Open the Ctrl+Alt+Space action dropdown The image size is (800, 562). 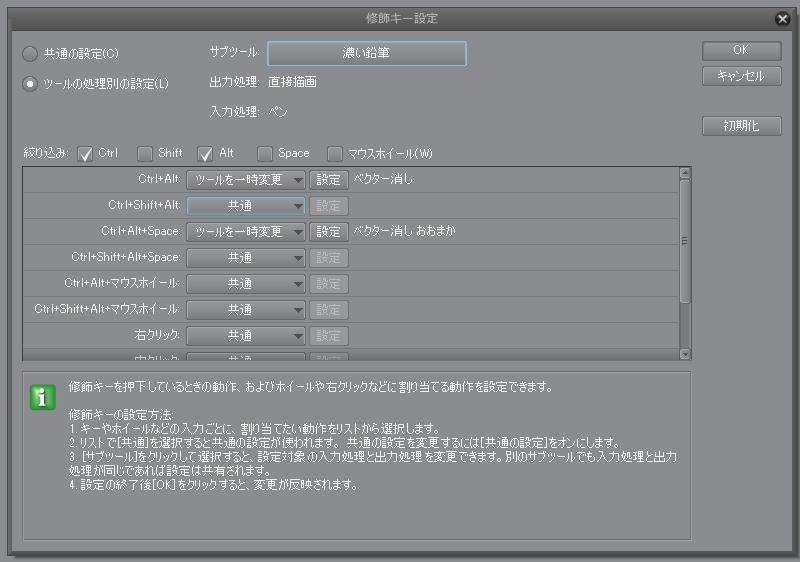click(246, 232)
